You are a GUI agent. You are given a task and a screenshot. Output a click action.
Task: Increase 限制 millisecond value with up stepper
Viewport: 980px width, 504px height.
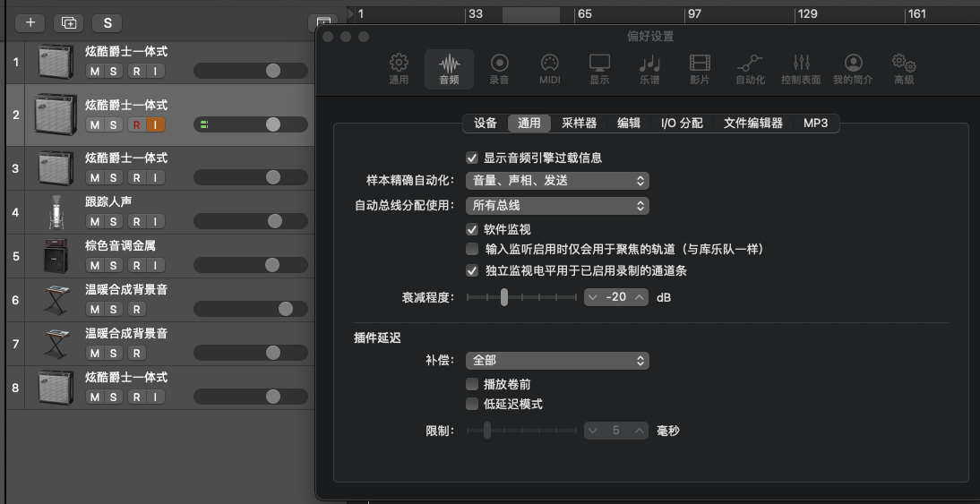click(639, 431)
